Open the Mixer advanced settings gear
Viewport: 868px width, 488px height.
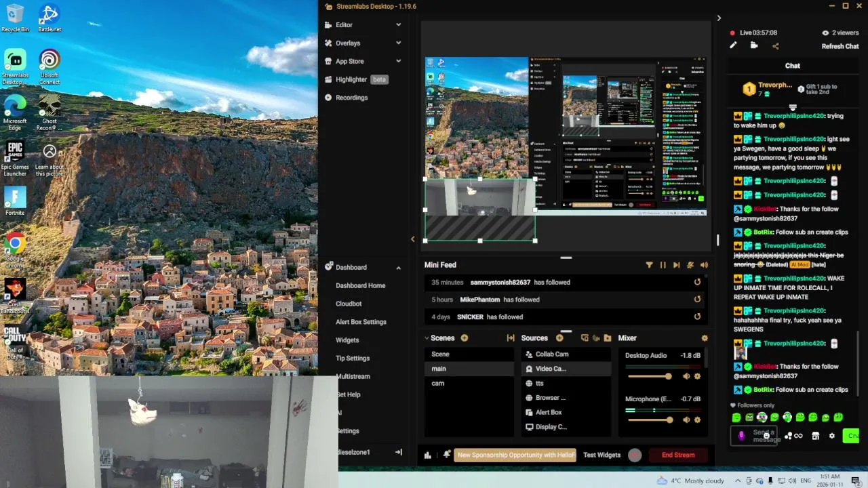point(705,338)
